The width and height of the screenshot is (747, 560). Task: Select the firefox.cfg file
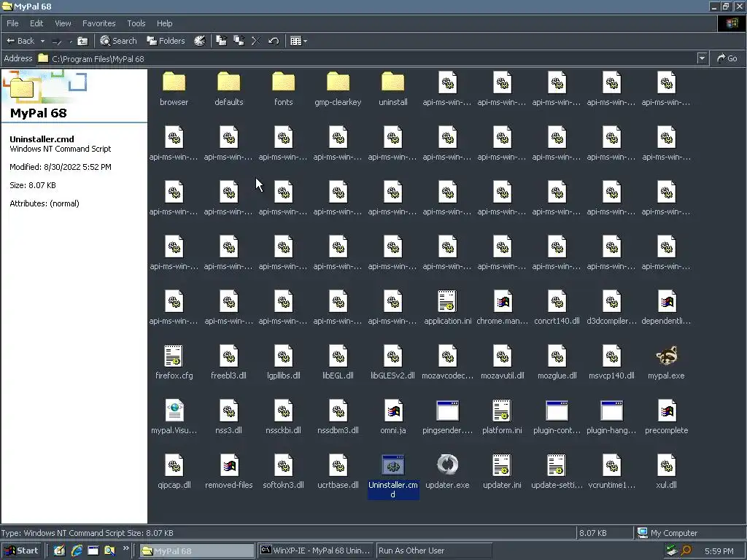(174, 362)
